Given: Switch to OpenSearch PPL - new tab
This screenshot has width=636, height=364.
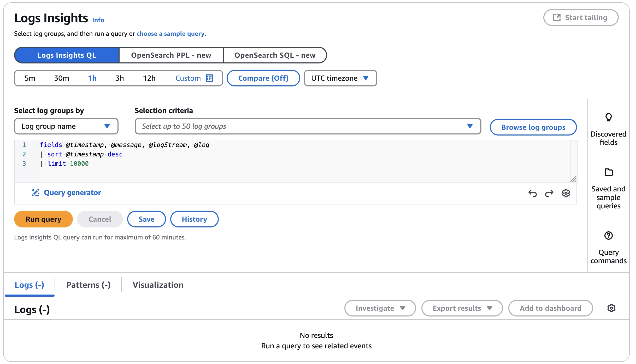Looking at the screenshot, I should tap(171, 55).
